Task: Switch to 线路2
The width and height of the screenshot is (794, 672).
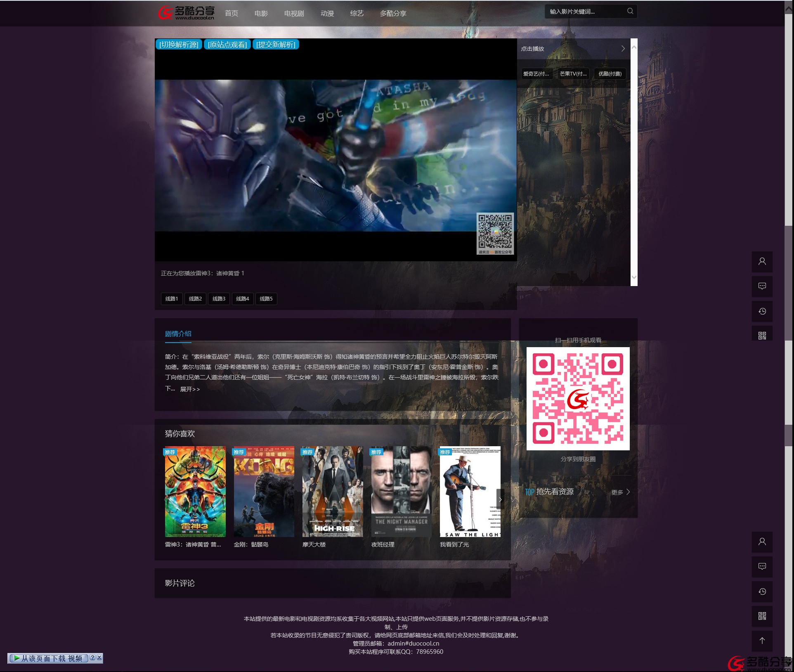Action: click(195, 298)
